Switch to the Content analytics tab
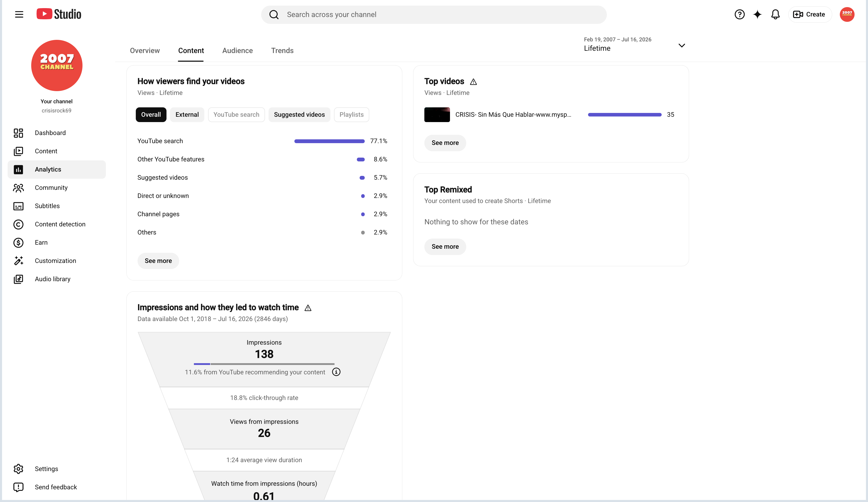The height and width of the screenshot is (502, 868). point(191,51)
